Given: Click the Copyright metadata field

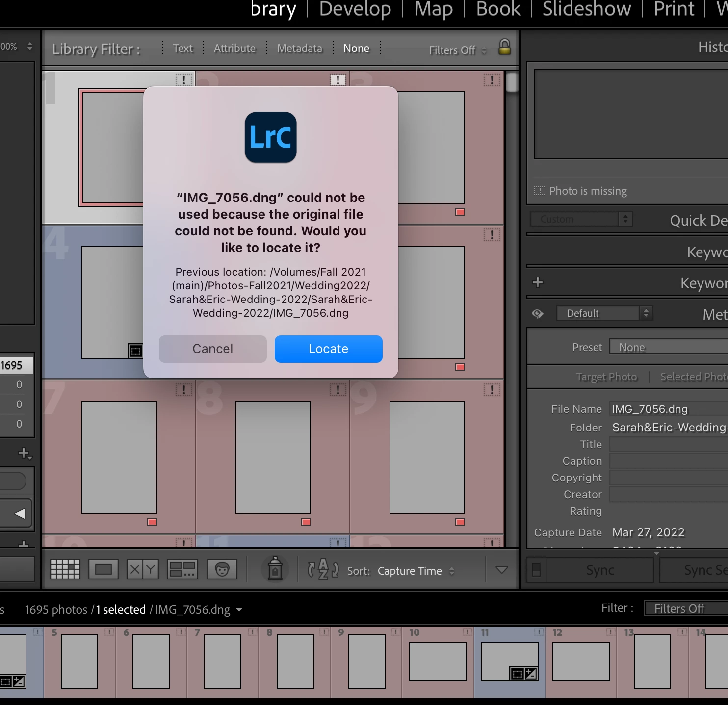Looking at the screenshot, I should click(x=669, y=478).
